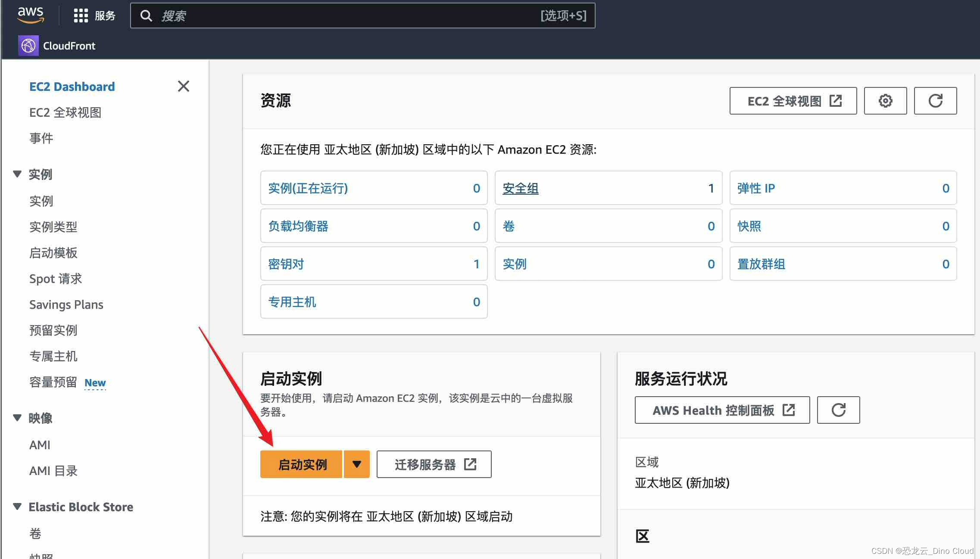Click the orange 启动实例 button
The image size is (980, 559).
pyautogui.click(x=302, y=464)
